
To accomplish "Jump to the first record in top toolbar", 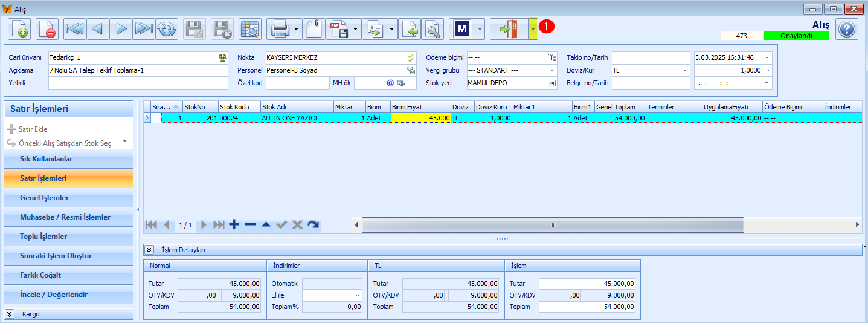I will (76, 29).
